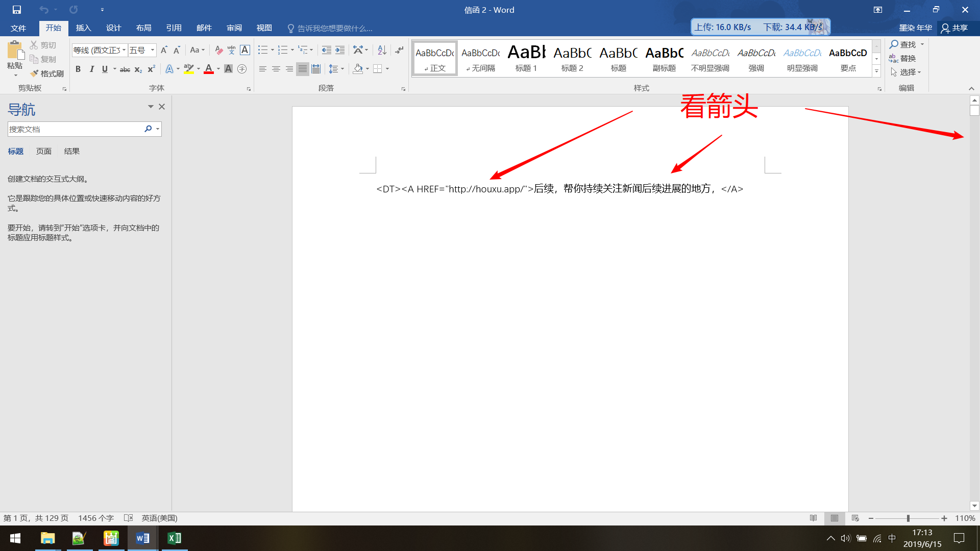980x551 pixels.
Task: Toggle italic formatting
Action: coord(91,69)
